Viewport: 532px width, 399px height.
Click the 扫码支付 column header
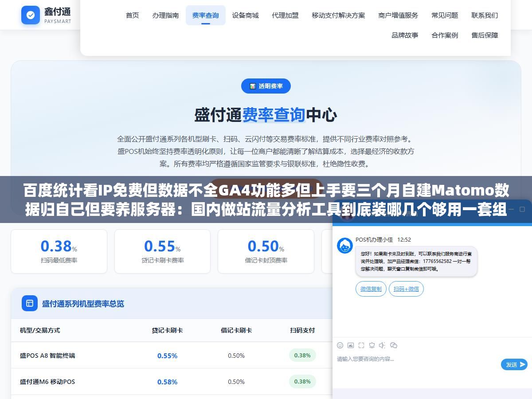[x=302, y=330]
